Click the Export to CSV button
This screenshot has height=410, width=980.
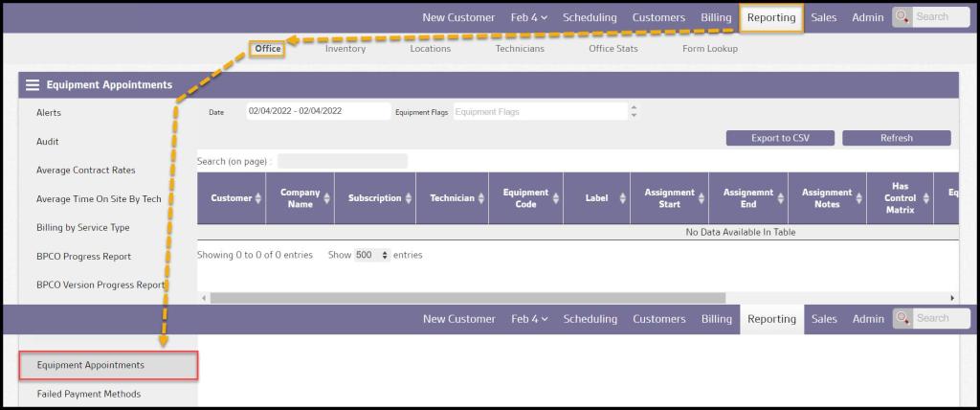(x=780, y=138)
